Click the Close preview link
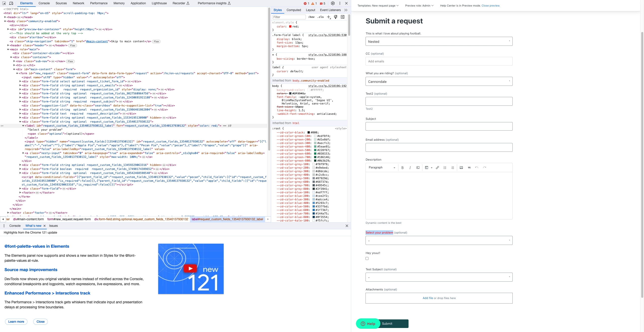The width and height of the screenshot is (644, 332). click(x=491, y=6)
